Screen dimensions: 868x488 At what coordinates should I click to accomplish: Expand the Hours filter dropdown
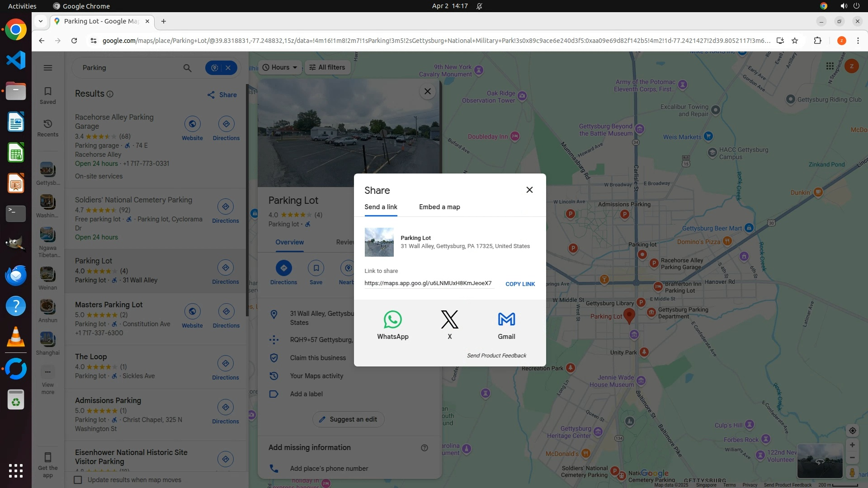[x=280, y=67]
